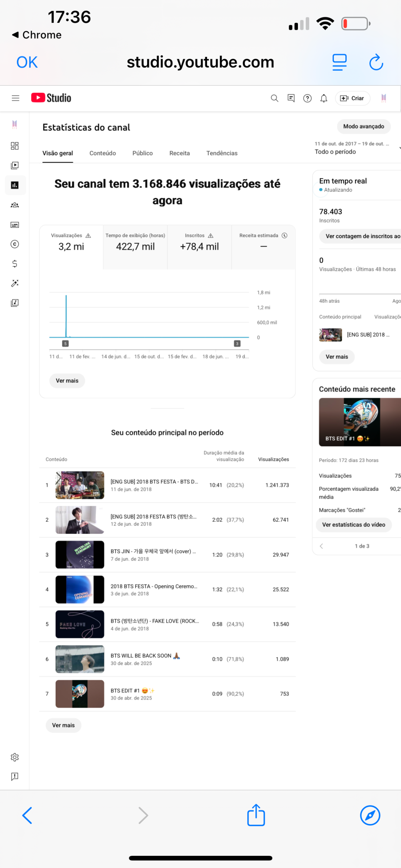Open the Community sidebar icon
Viewport: 401px width, 868px height.
coord(15,205)
